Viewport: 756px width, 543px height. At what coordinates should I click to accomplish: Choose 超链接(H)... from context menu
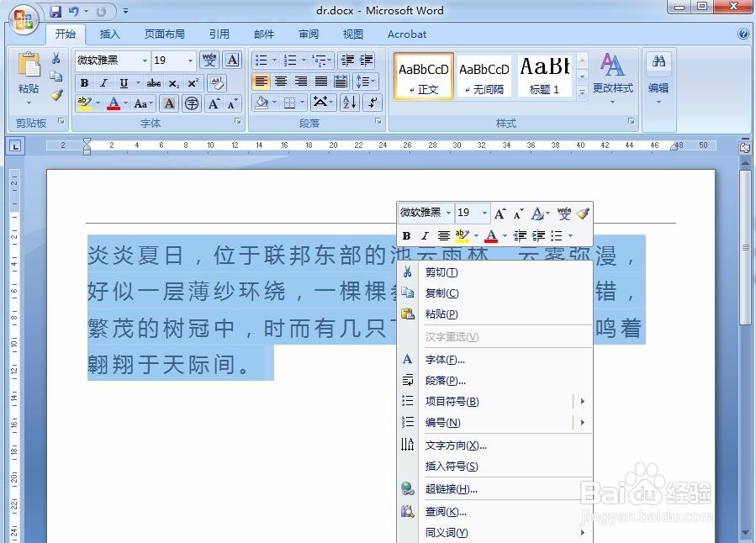pos(494,489)
